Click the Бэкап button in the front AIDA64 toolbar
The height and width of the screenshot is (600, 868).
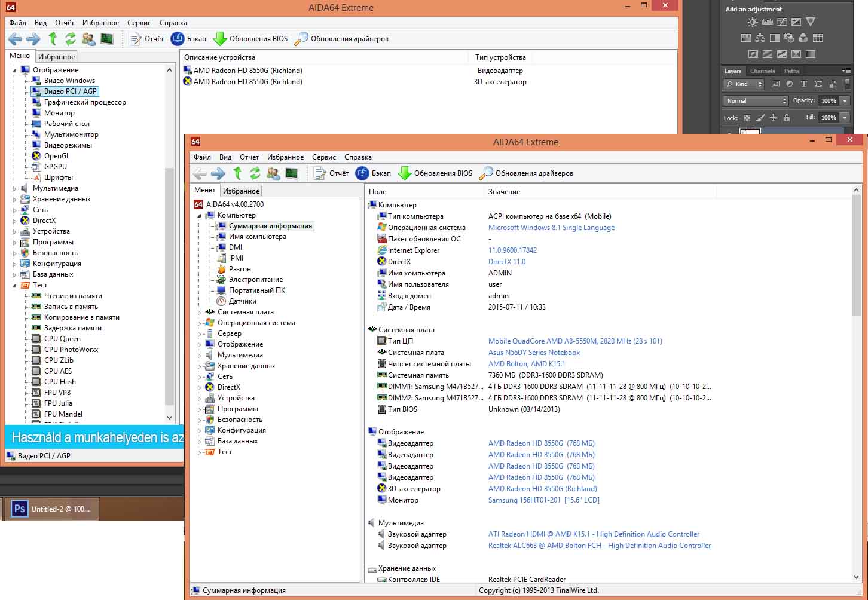pos(374,173)
